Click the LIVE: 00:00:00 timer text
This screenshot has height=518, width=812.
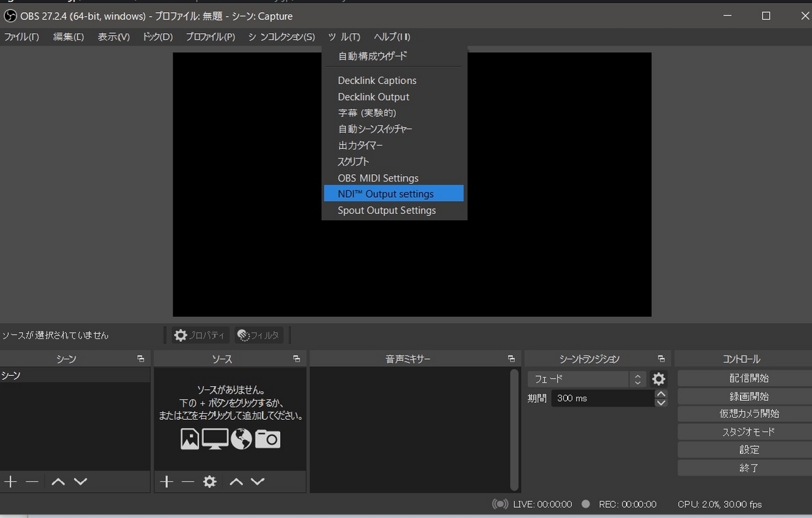pyautogui.click(x=542, y=504)
